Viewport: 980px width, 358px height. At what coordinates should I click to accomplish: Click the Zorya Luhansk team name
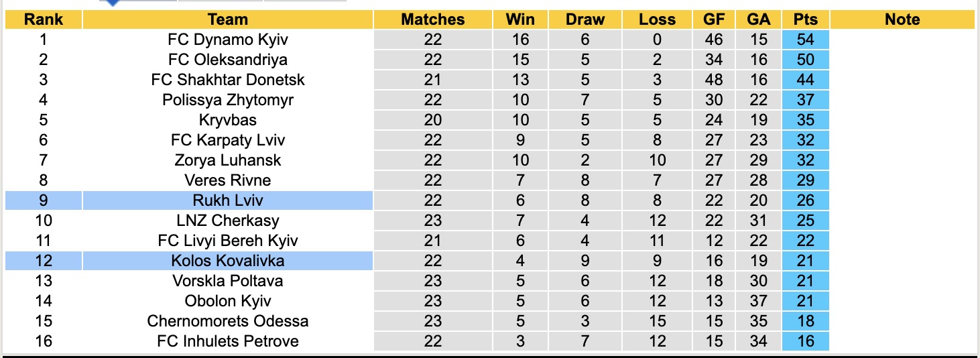pos(228,160)
